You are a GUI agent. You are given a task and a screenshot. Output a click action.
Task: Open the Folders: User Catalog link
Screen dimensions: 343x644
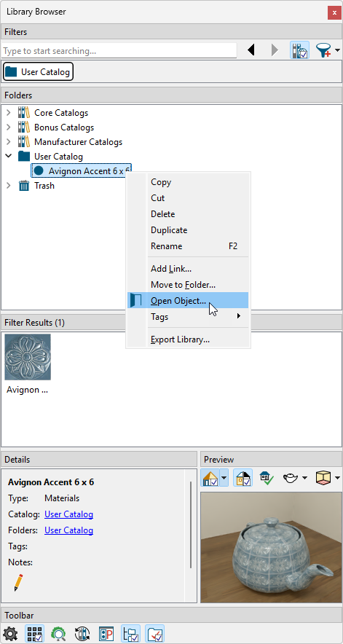click(68, 530)
